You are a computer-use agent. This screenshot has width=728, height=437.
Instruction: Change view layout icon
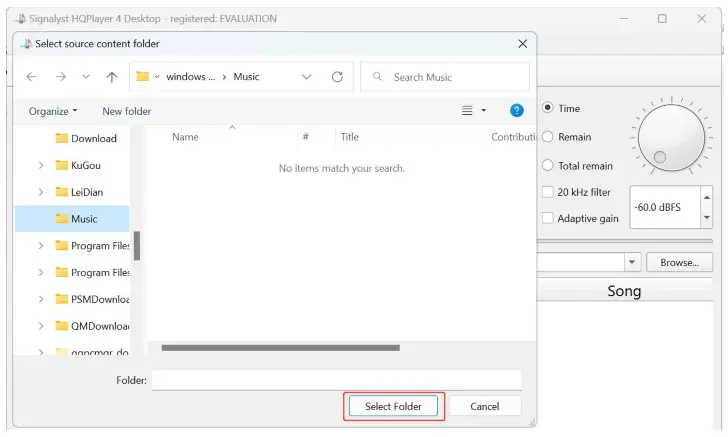pos(467,111)
